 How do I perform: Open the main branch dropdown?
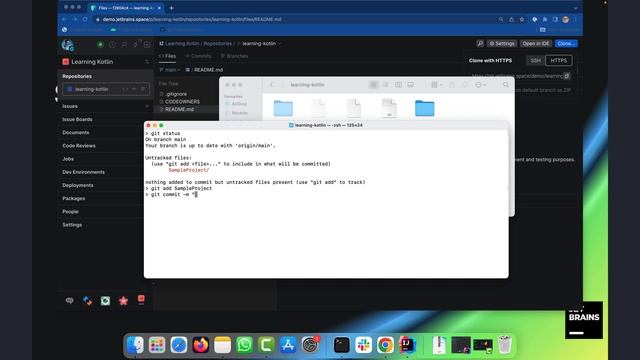170,70
